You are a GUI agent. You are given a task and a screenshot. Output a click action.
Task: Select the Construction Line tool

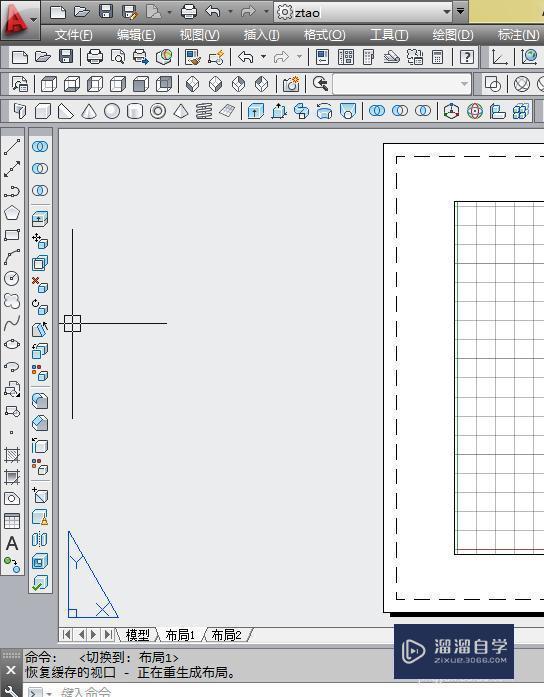[12, 169]
